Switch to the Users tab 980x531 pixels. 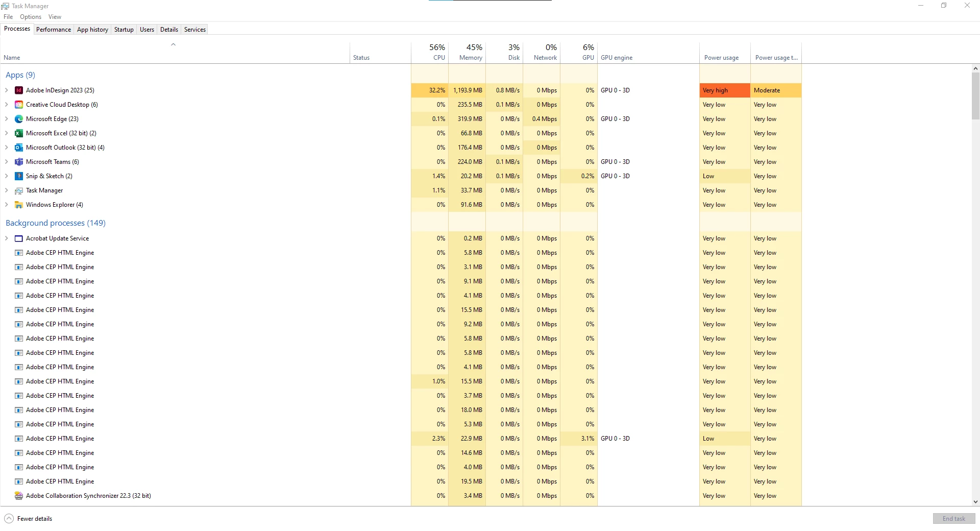(x=147, y=30)
